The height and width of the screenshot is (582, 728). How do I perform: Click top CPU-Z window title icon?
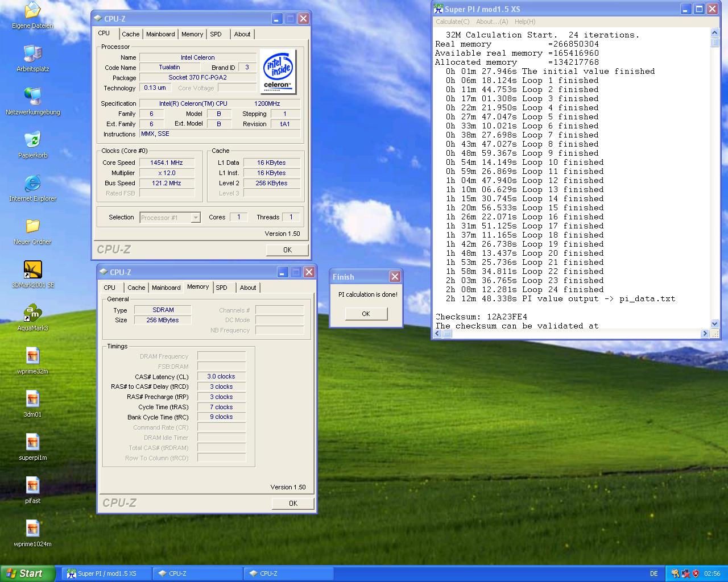[x=98, y=19]
